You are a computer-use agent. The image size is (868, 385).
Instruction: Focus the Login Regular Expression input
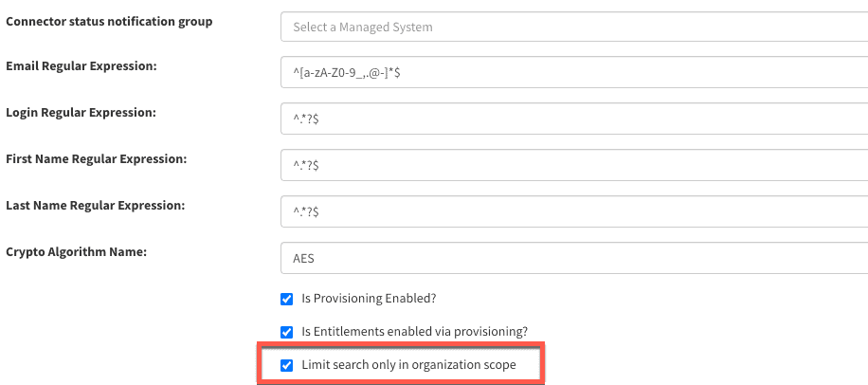(573, 119)
